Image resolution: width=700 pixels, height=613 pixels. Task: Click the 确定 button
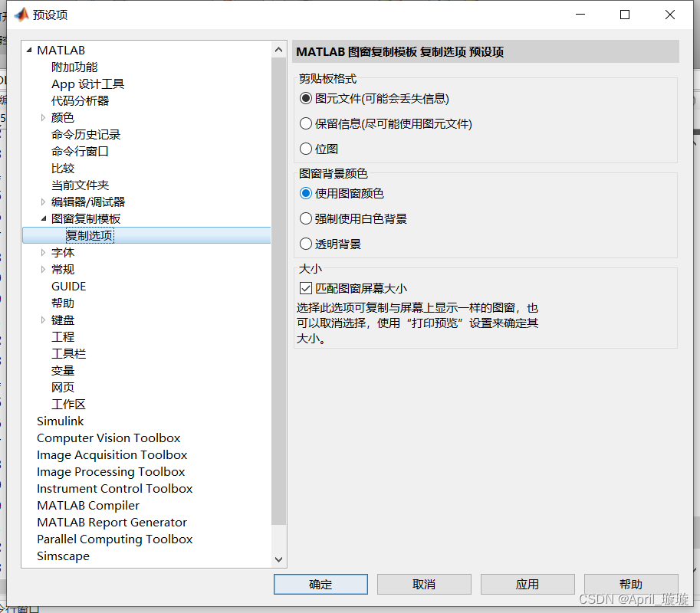tap(320, 583)
